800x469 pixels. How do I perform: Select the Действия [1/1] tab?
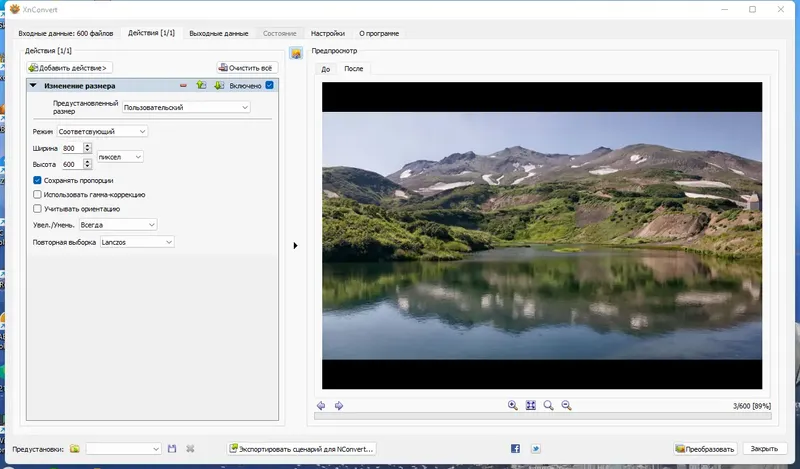tap(151, 33)
